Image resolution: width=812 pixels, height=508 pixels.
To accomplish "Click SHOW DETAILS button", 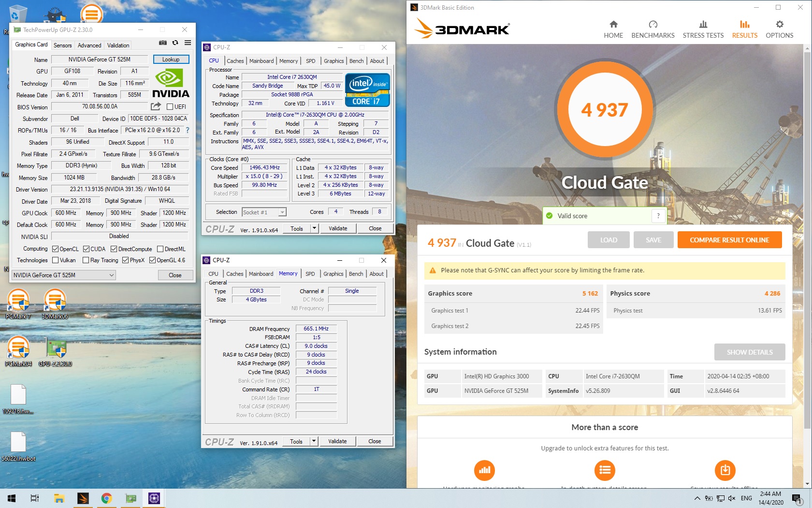I will pos(750,352).
